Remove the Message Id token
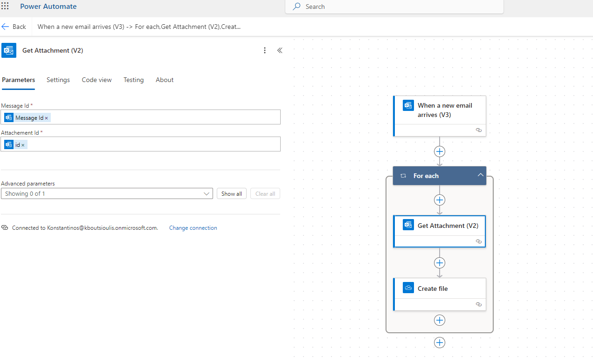The image size is (593, 364). pos(47,118)
